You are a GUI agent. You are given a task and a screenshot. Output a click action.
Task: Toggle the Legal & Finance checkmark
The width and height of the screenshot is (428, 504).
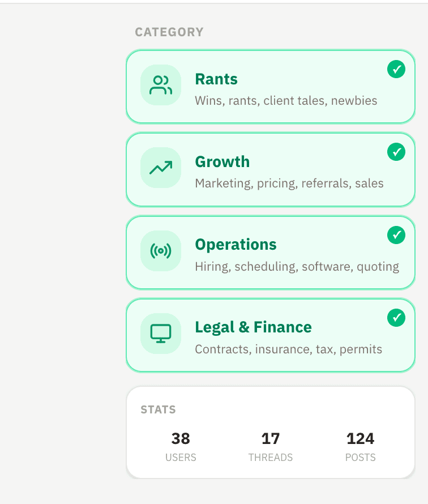click(x=396, y=318)
